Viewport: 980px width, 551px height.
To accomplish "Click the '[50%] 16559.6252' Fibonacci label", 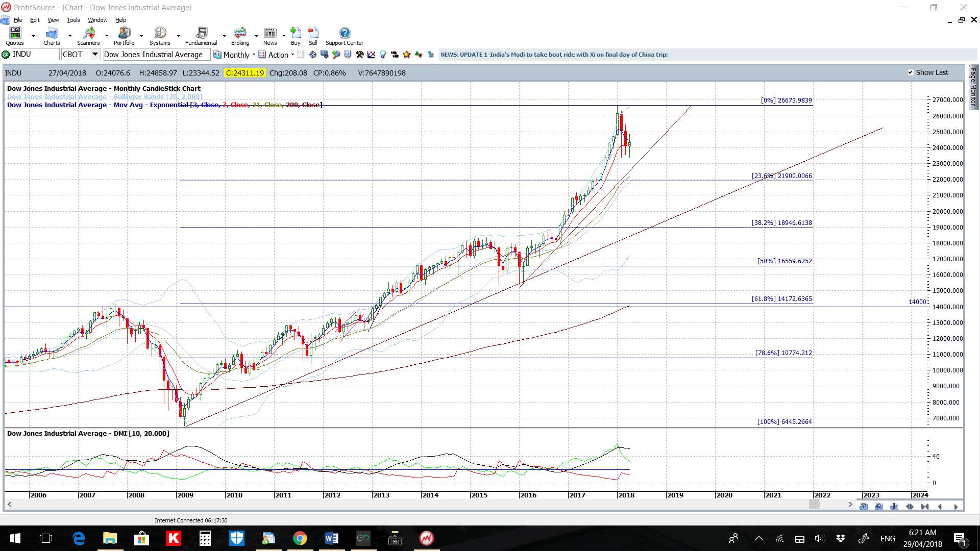I will point(785,261).
